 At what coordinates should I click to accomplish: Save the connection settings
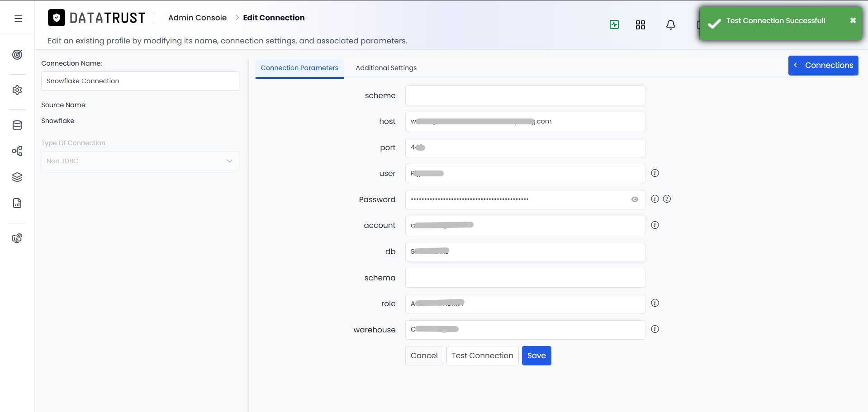point(536,355)
